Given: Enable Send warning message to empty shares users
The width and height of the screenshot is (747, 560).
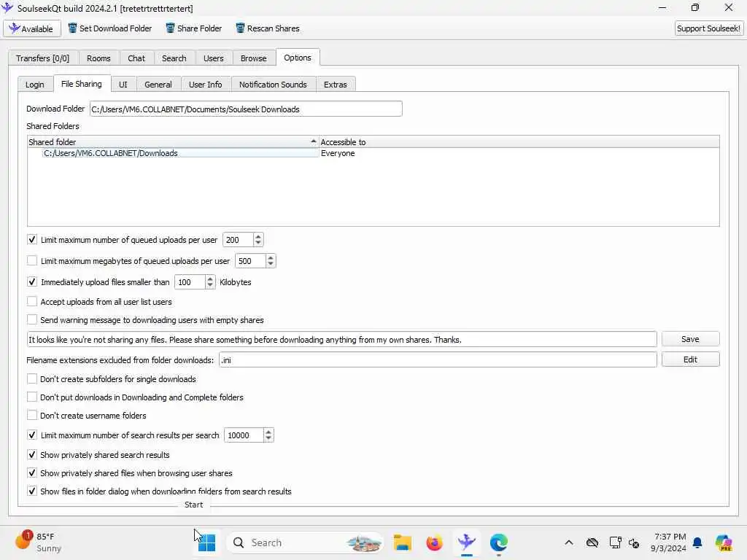Looking at the screenshot, I should (32, 319).
